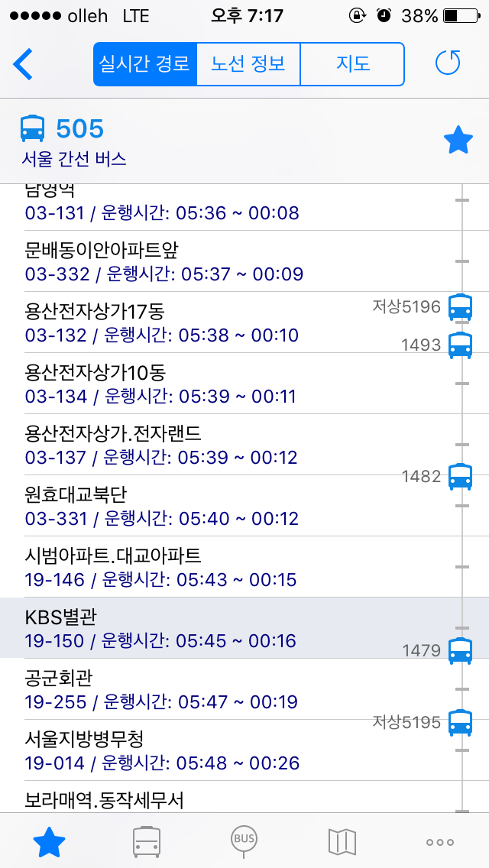This screenshot has height=868, width=489.
Task: Tap the back arrow
Action: pyautogui.click(x=24, y=63)
